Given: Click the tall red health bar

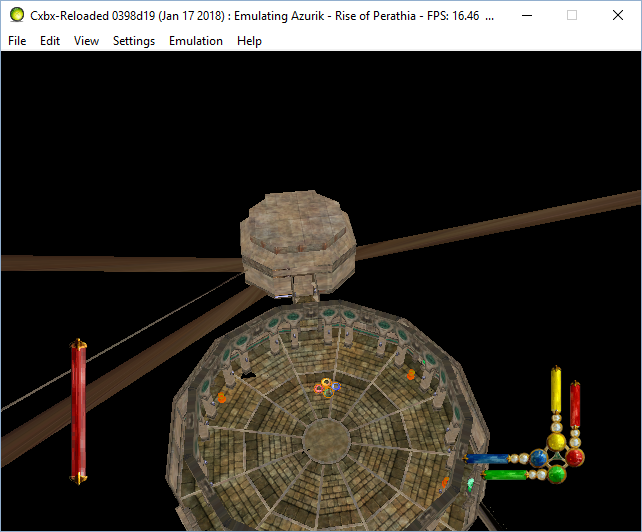Looking at the screenshot, I should coord(78,411).
